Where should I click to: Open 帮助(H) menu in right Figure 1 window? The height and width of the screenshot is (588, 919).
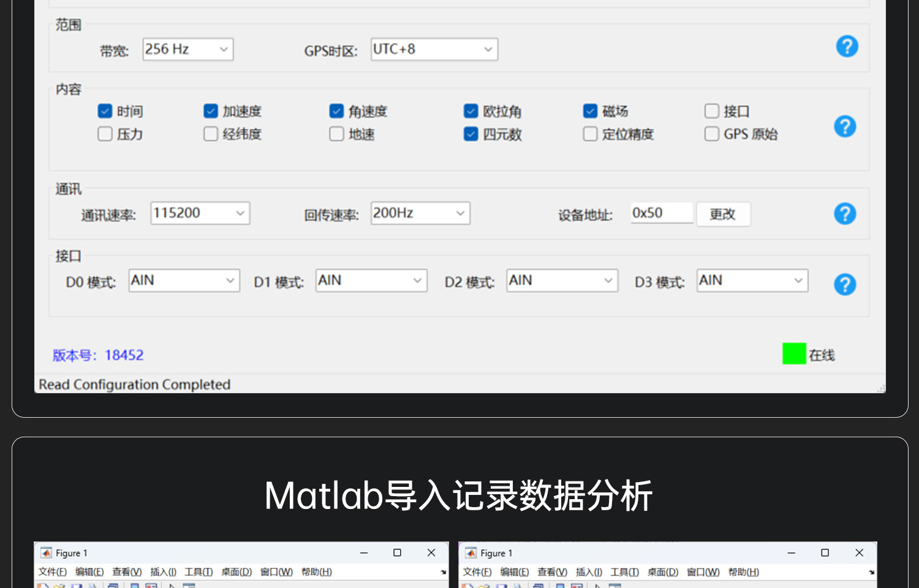click(x=744, y=572)
